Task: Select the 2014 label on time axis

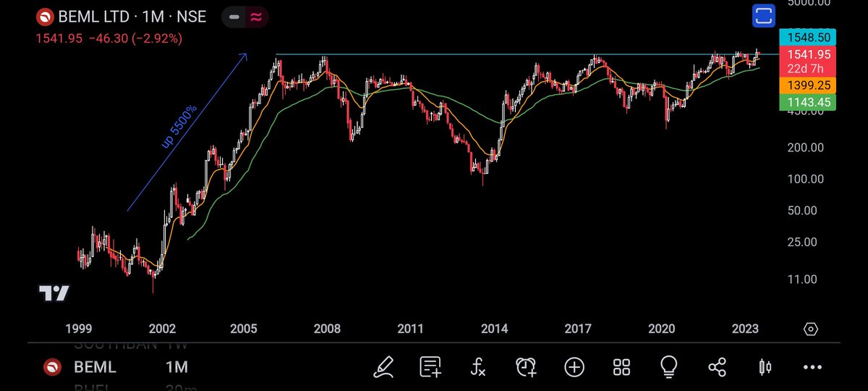Action: pos(494,329)
